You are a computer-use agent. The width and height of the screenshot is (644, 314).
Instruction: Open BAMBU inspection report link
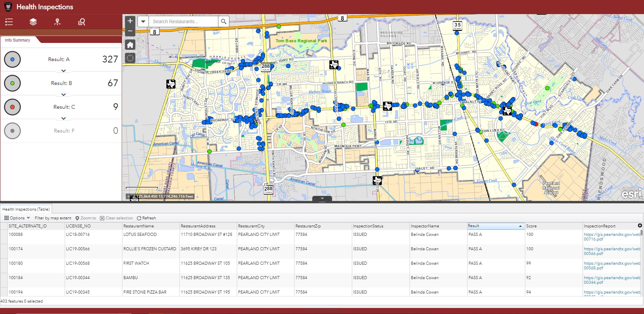(612, 280)
